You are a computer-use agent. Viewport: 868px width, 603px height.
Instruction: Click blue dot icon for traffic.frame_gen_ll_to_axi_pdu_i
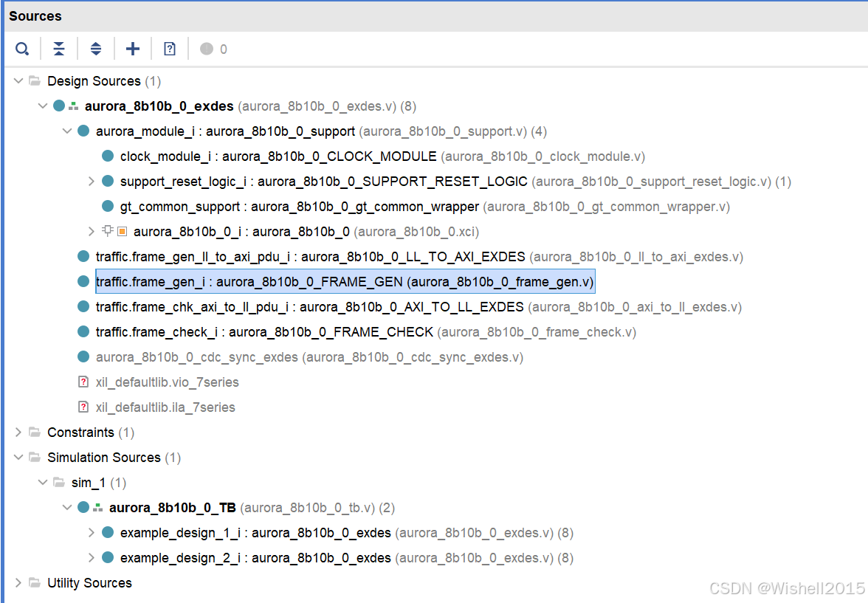[83, 256]
